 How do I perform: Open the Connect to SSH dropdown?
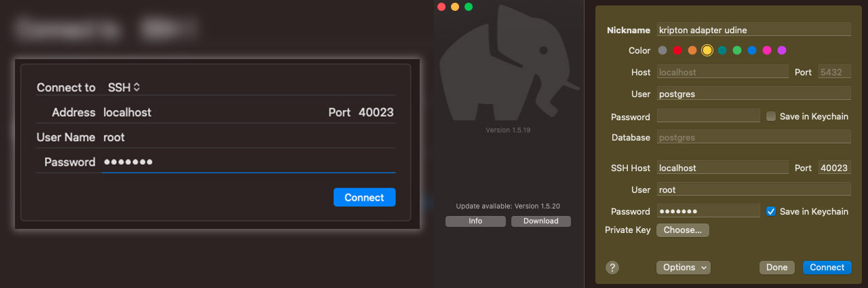point(123,88)
